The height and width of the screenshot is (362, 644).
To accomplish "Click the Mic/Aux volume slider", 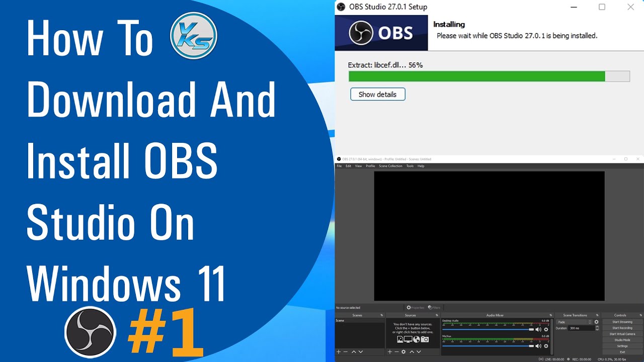I will (x=488, y=346).
